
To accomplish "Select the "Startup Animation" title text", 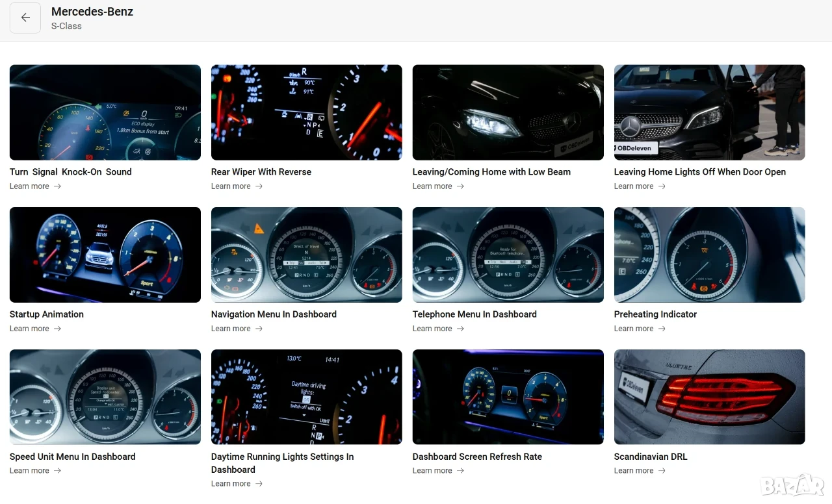I will [x=47, y=314].
